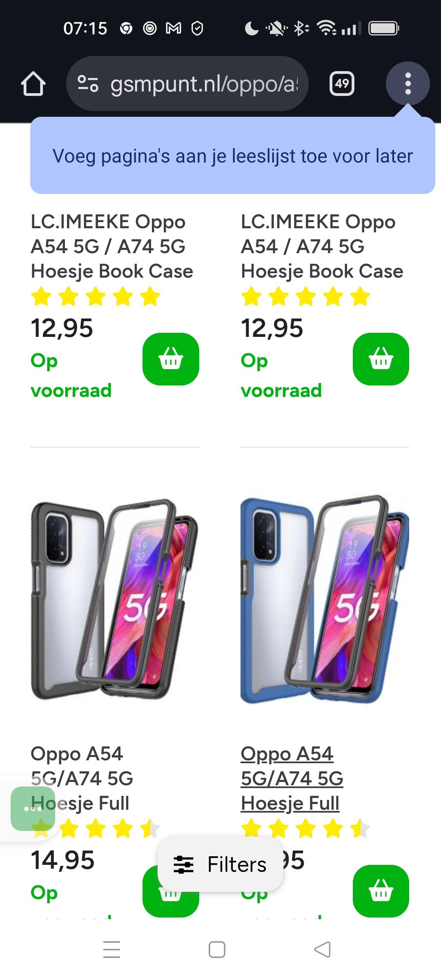Viewport: 441px width, 980px height.
Task: Tap the Android home square button
Action: pos(217,949)
